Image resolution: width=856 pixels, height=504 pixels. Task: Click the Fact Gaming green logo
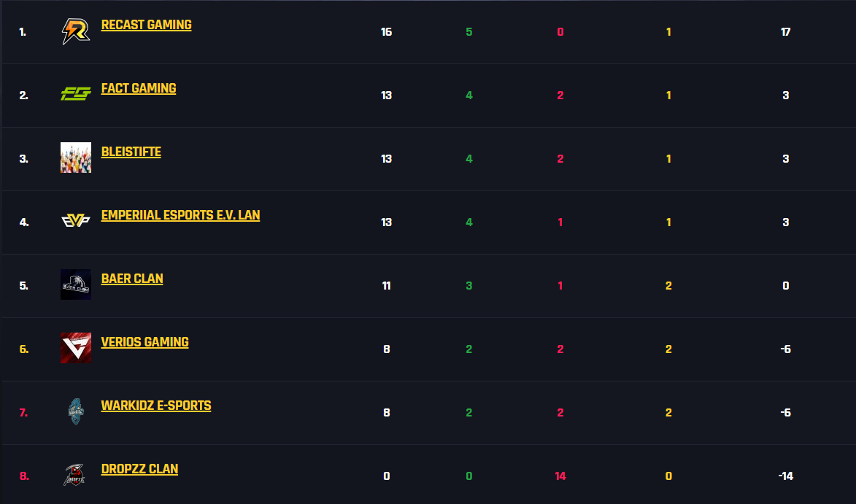click(x=76, y=94)
